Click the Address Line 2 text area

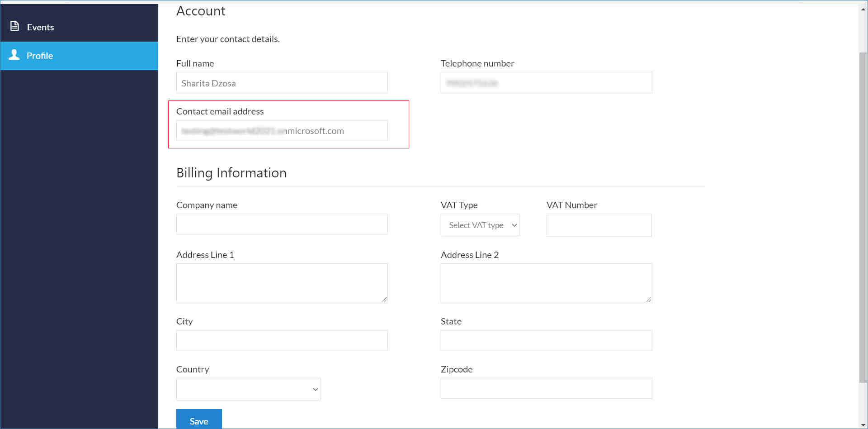click(x=546, y=283)
